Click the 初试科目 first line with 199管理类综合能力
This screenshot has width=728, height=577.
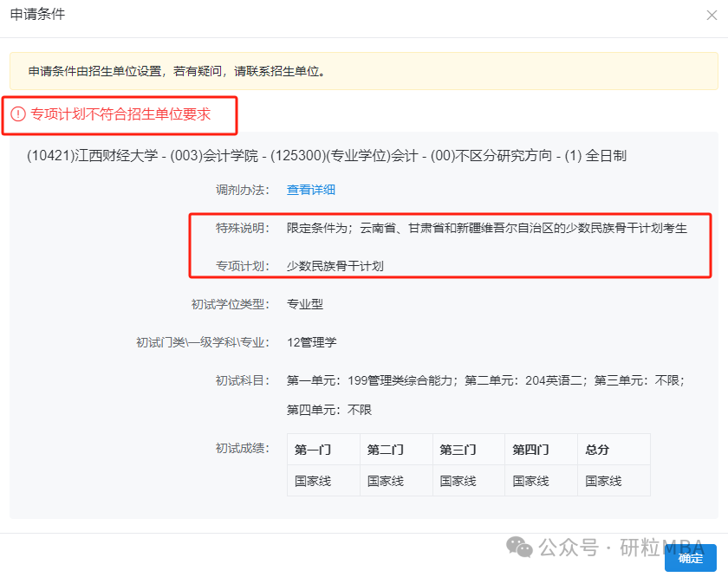point(485,380)
